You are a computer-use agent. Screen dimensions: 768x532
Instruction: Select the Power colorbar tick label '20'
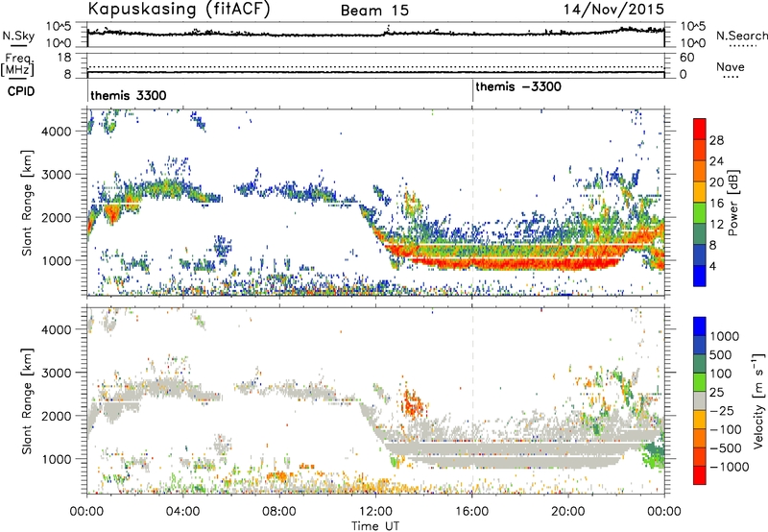(716, 182)
